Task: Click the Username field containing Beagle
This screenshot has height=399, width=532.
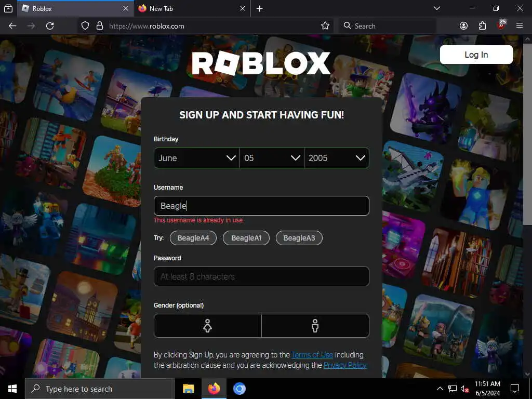Action: (x=261, y=206)
